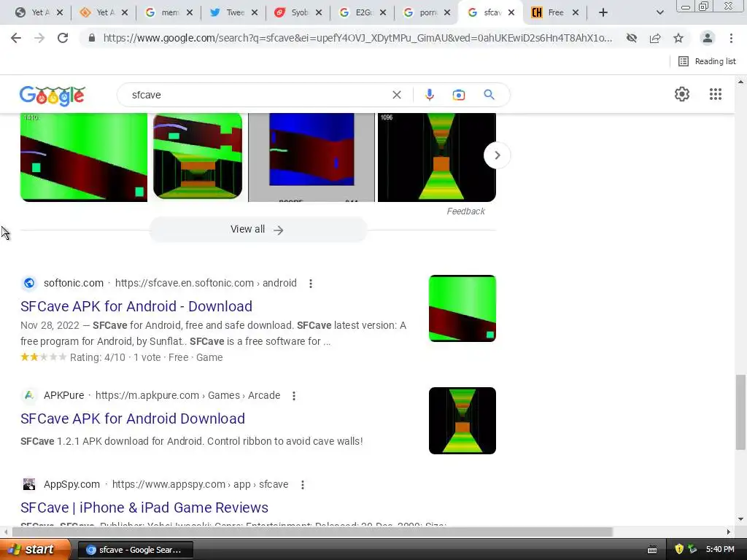Close the Twee tab
747x560 pixels.
coord(255,12)
